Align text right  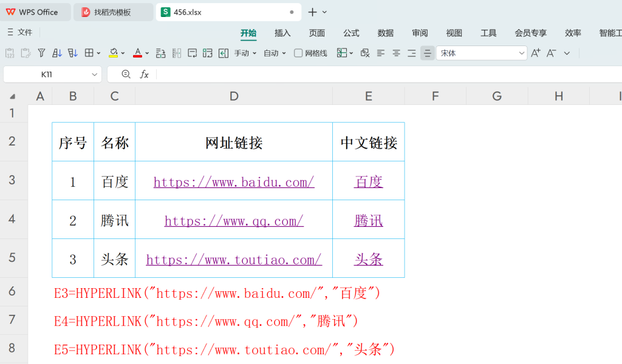(412, 53)
